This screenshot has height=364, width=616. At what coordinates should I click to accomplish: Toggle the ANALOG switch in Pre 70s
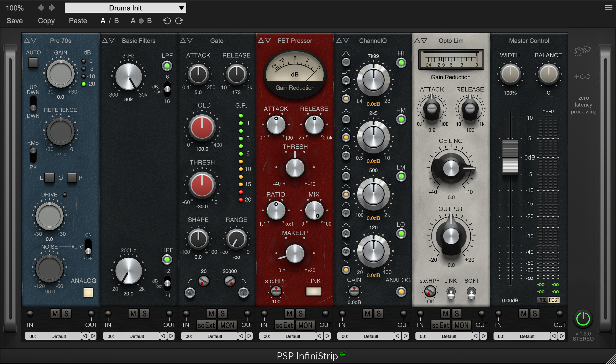(88, 292)
